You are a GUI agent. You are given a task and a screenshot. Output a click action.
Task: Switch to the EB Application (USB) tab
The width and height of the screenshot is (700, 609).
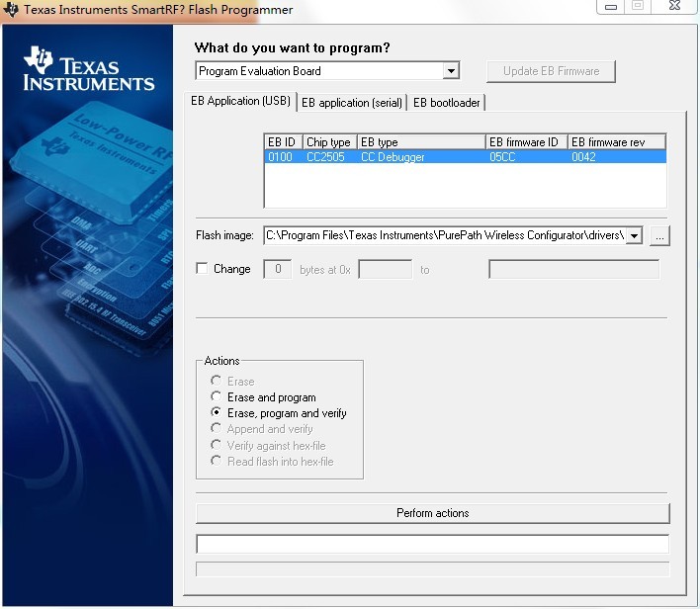point(240,101)
